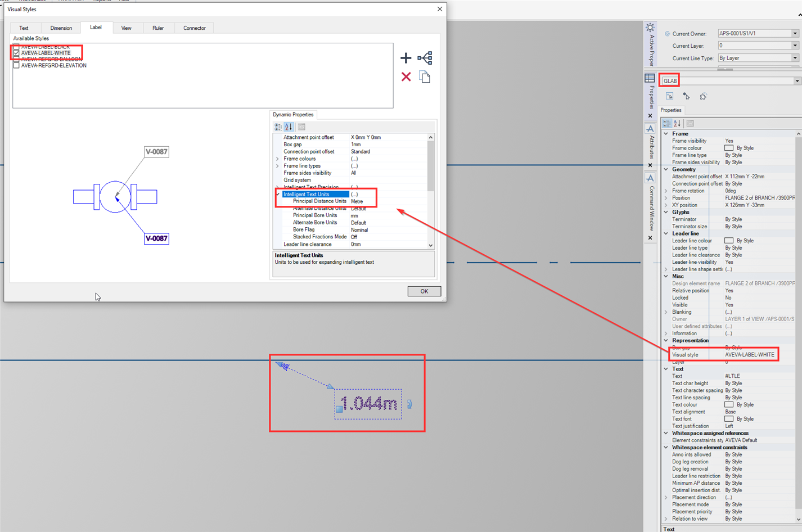The height and width of the screenshot is (532, 802).
Task: Open the Current Layer dropdown
Action: point(795,46)
